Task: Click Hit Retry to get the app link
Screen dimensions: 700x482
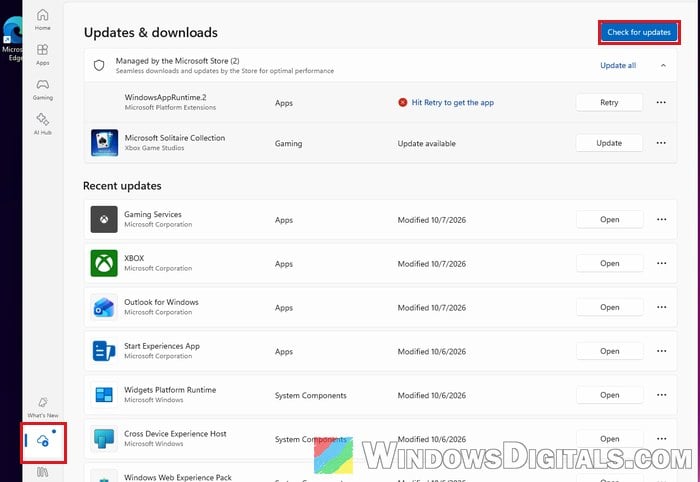Action: tap(453, 102)
